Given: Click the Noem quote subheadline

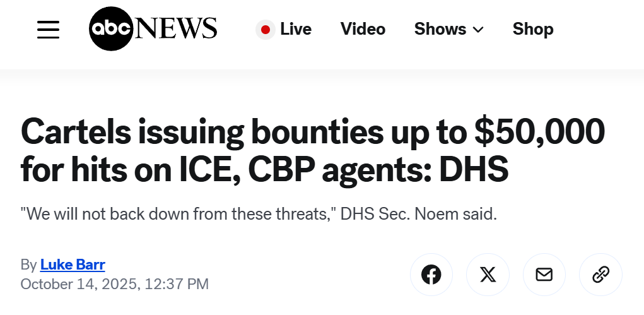Looking at the screenshot, I should point(259,214).
